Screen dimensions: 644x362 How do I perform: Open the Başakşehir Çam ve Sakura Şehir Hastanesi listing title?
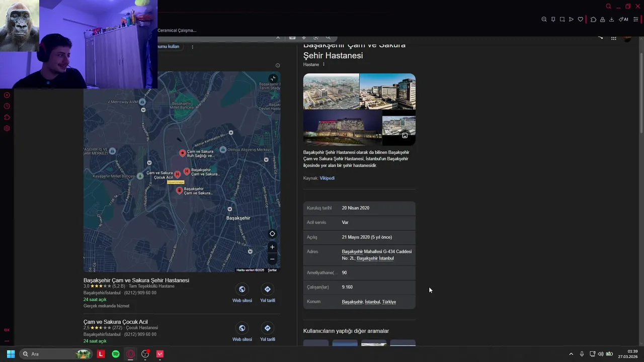(x=136, y=280)
